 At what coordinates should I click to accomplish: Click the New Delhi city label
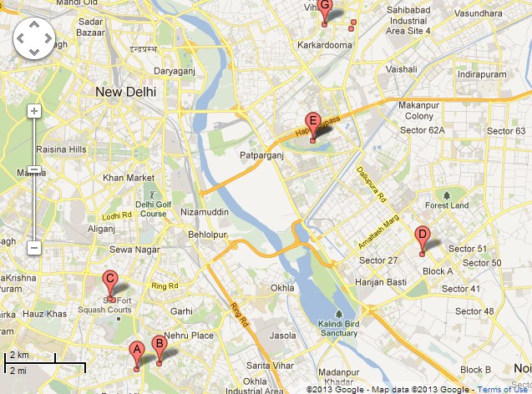pos(125,92)
